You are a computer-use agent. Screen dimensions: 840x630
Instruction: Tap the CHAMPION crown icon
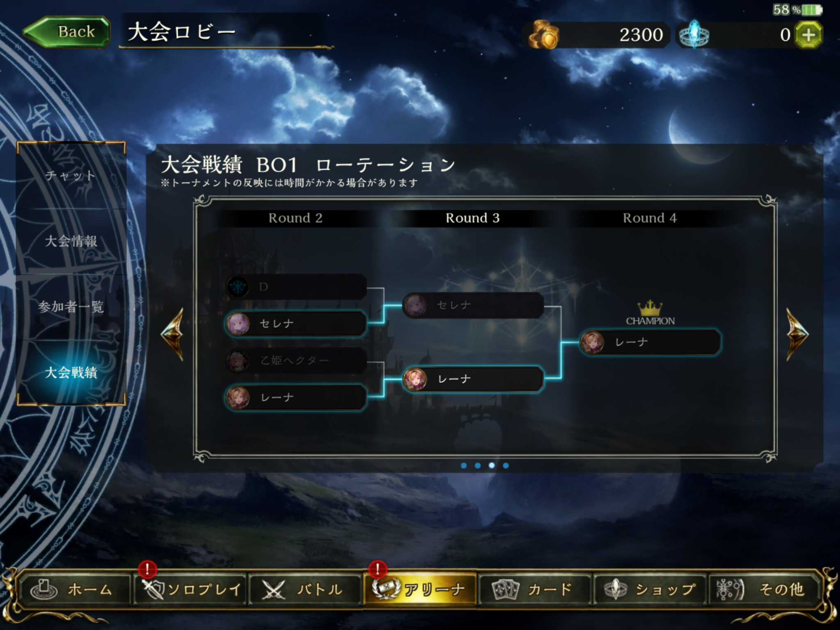click(x=650, y=308)
